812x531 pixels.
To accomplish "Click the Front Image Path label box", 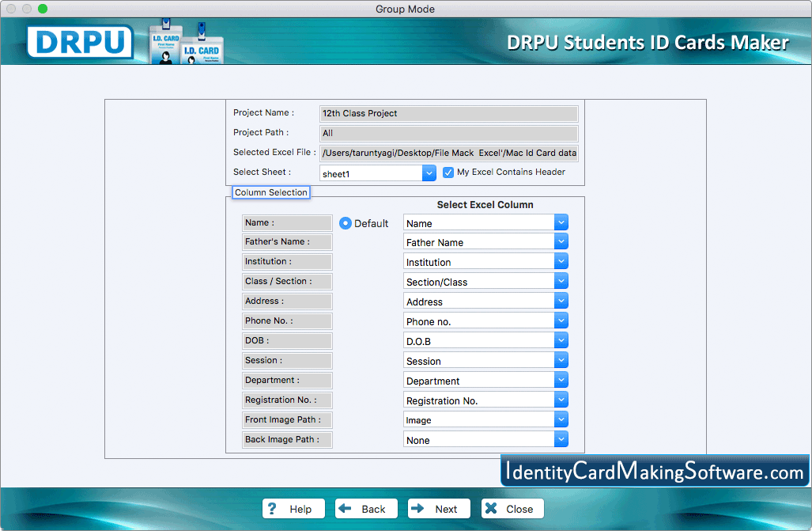I will [287, 419].
